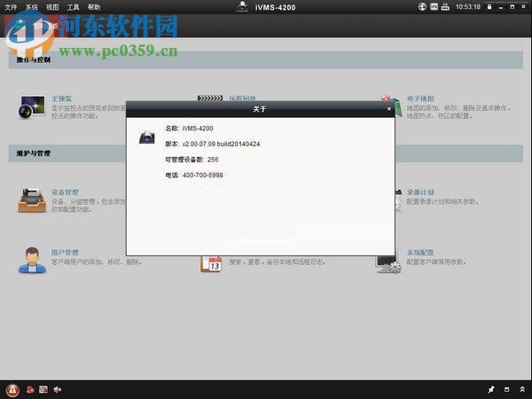Open the 帮助 menu
This screenshot has width=532, height=399.
[94, 7]
